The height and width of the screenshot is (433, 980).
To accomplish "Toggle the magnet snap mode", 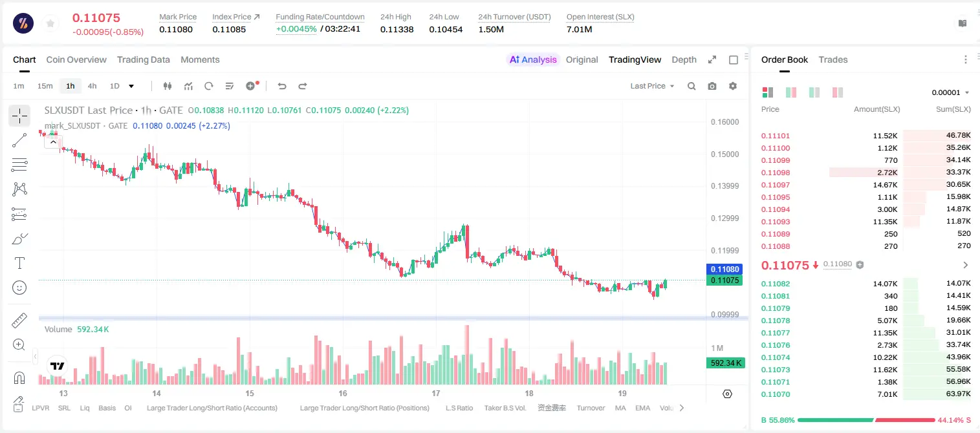I will (19, 377).
